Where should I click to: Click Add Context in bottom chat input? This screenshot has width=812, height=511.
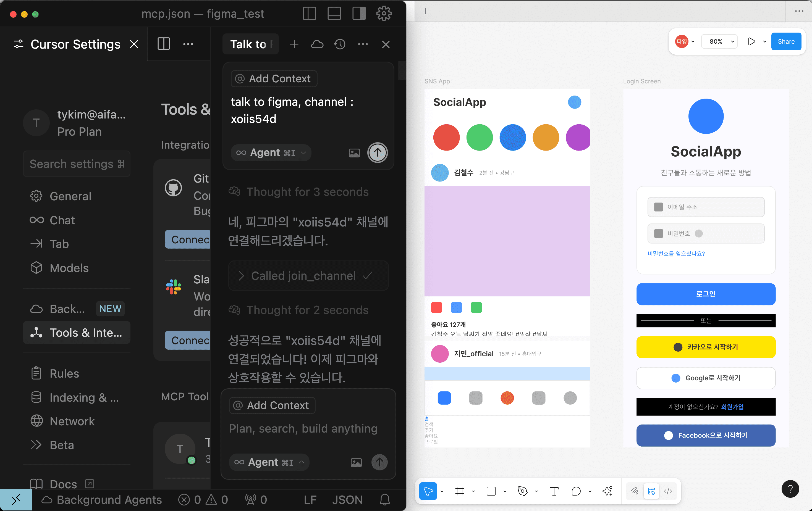point(272,405)
